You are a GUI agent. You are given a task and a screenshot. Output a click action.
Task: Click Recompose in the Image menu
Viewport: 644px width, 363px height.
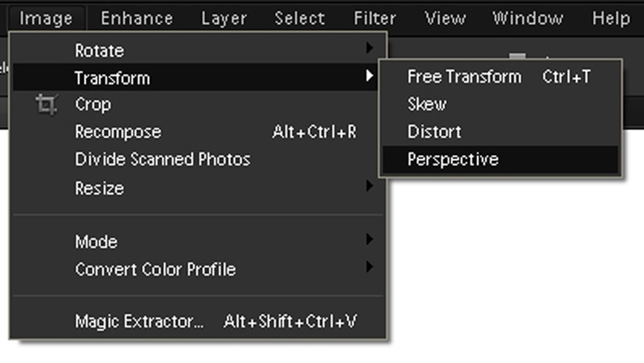click(x=118, y=131)
